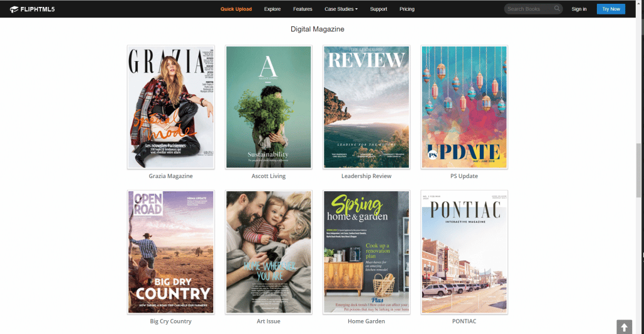Viewport: 644px width, 334px height.
Task: Open the Home Wherever You Are cover
Action: click(x=269, y=252)
